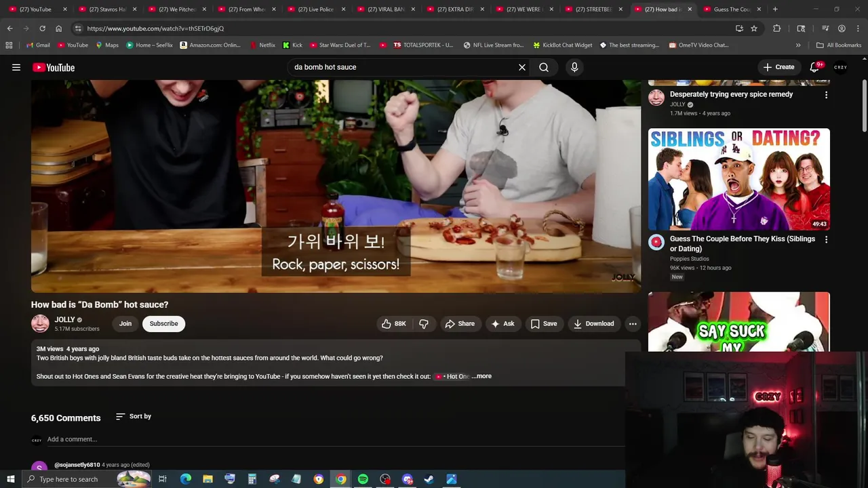Dislike the video with thumbs down

click(x=424, y=324)
